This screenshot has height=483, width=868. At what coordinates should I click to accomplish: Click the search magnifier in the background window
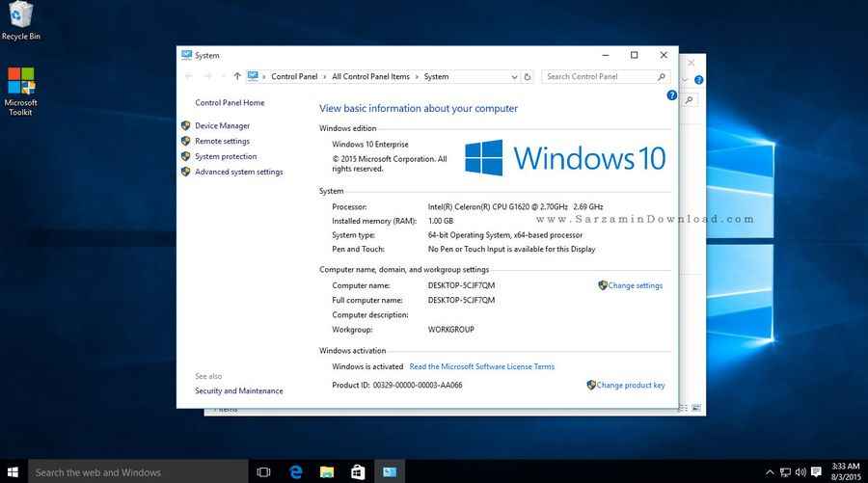coord(689,100)
